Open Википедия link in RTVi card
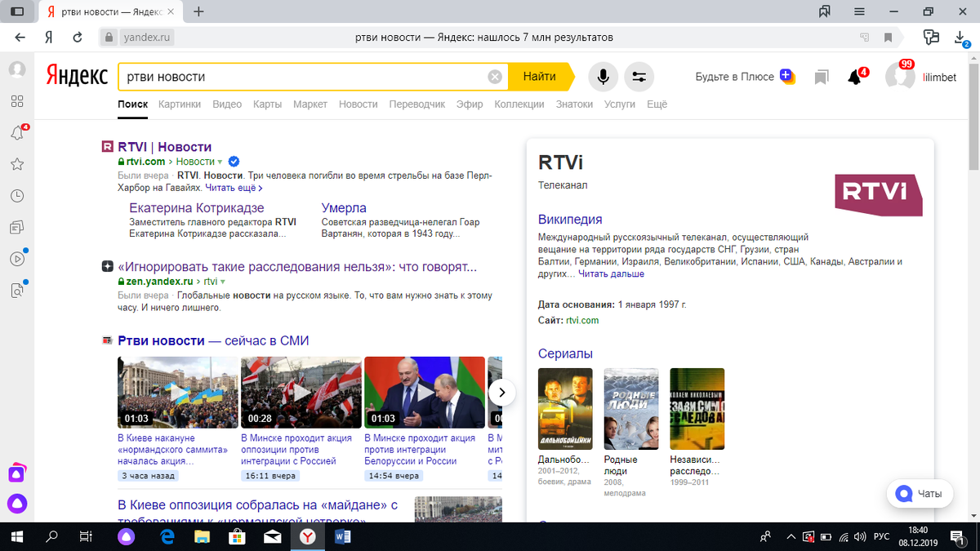980x551 pixels. (x=570, y=220)
